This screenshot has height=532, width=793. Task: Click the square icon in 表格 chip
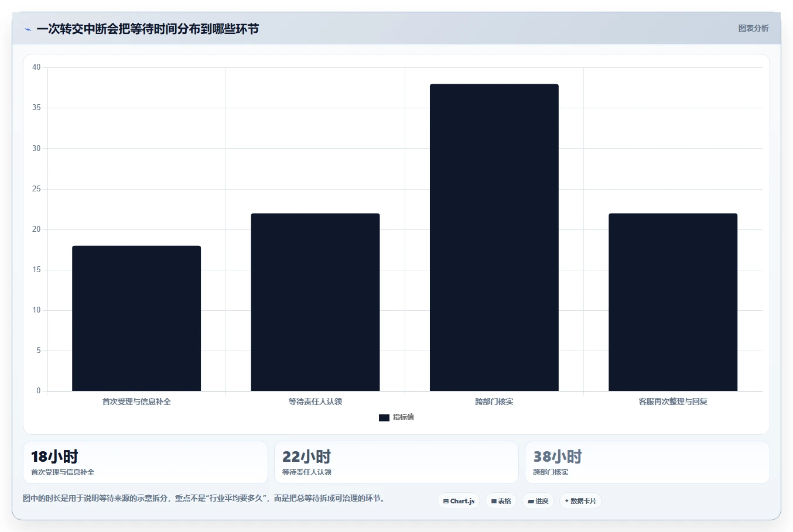(x=494, y=502)
